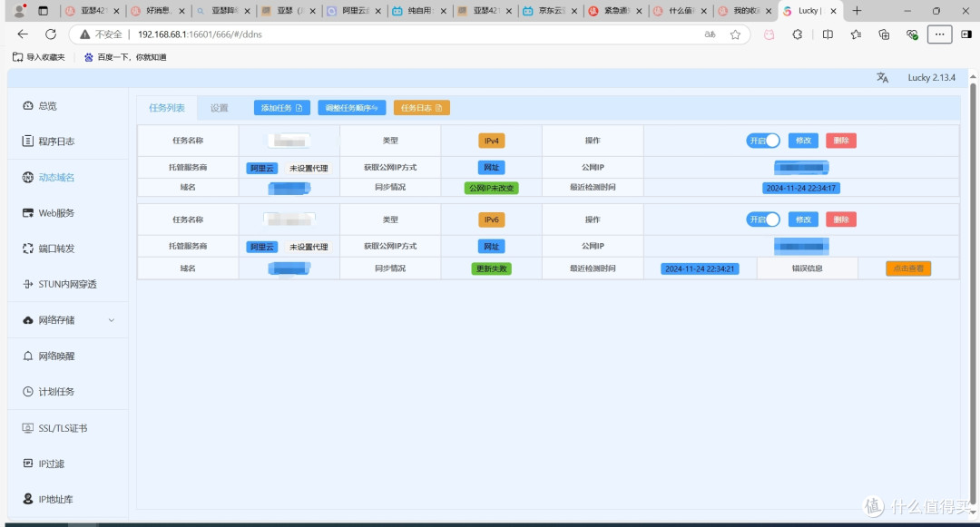This screenshot has width=980, height=527.
Task: Click read aloud icon in address bar
Action: [710, 34]
